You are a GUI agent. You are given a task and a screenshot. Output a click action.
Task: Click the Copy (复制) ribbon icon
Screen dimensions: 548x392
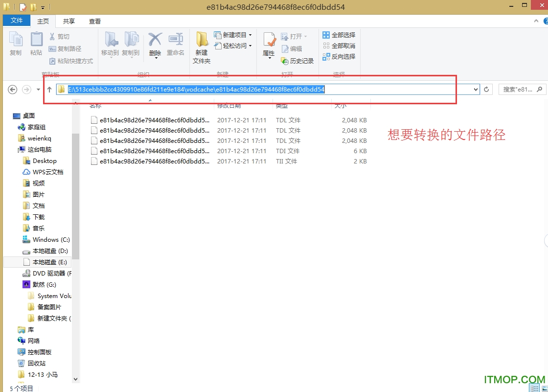coord(16,39)
